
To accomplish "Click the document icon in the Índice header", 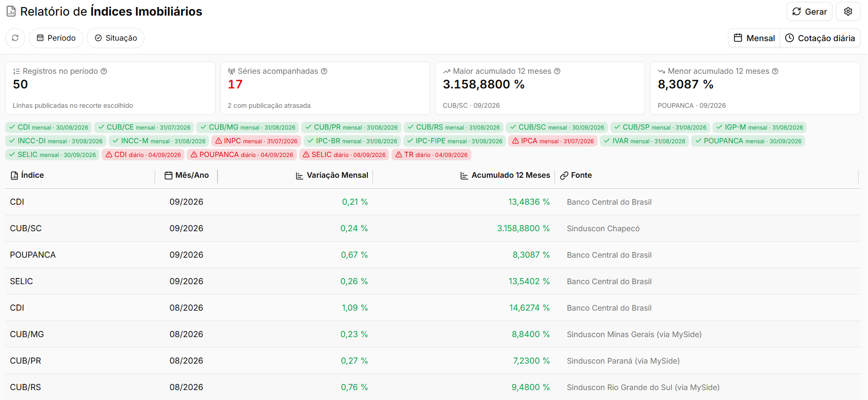I will click(x=15, y=176).
